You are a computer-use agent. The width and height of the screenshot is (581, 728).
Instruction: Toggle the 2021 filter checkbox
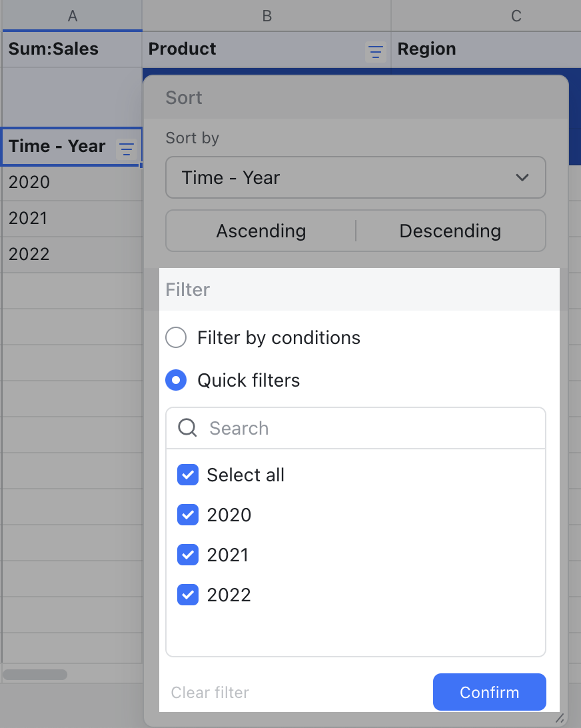point(187,555)
